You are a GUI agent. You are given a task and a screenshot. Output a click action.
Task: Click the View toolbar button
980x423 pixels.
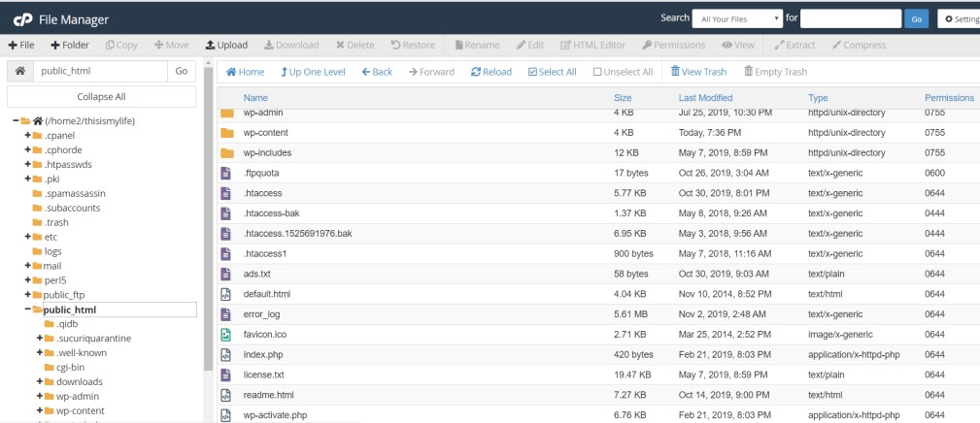738,45
